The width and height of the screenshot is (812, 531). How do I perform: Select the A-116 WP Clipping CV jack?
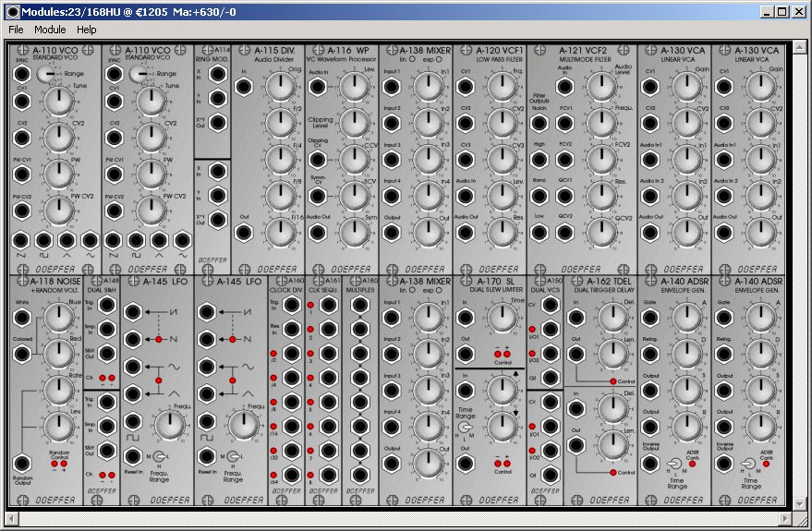click(x=318, y=160)
